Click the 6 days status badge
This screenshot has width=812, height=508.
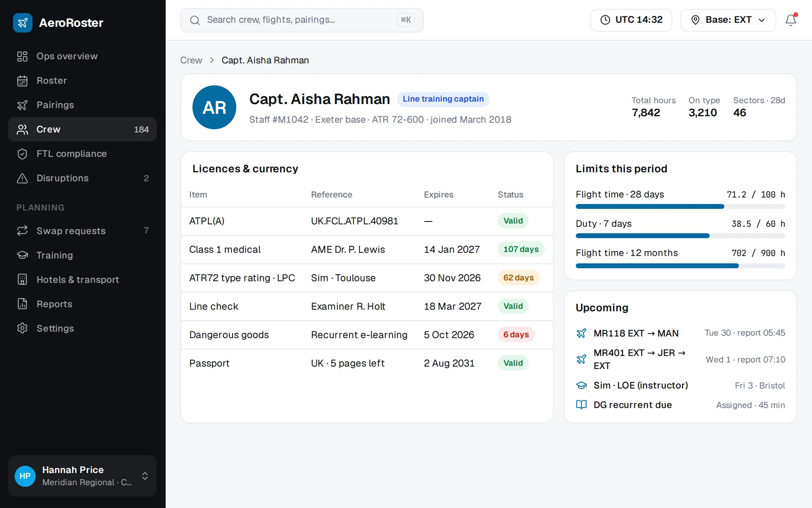[516, 334]
